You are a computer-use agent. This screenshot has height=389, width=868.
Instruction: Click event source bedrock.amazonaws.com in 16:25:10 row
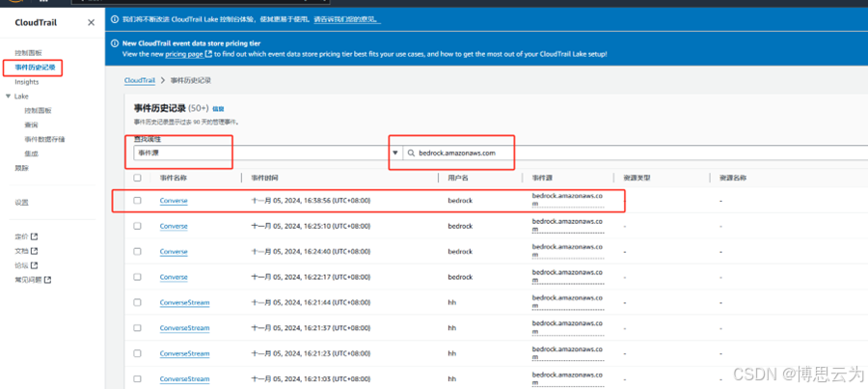(x=568, y=226)
